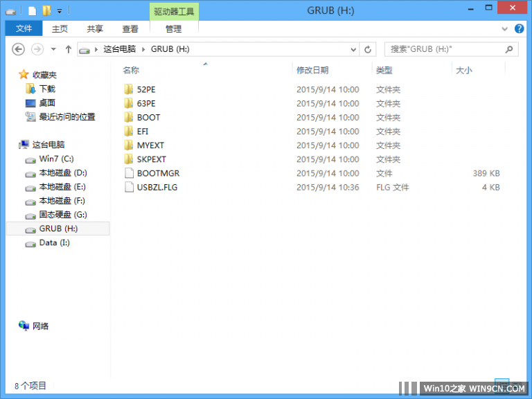The image size is (532, 399).
Task: Sort by the 修改日期 column header
Action: coord(312,70)
